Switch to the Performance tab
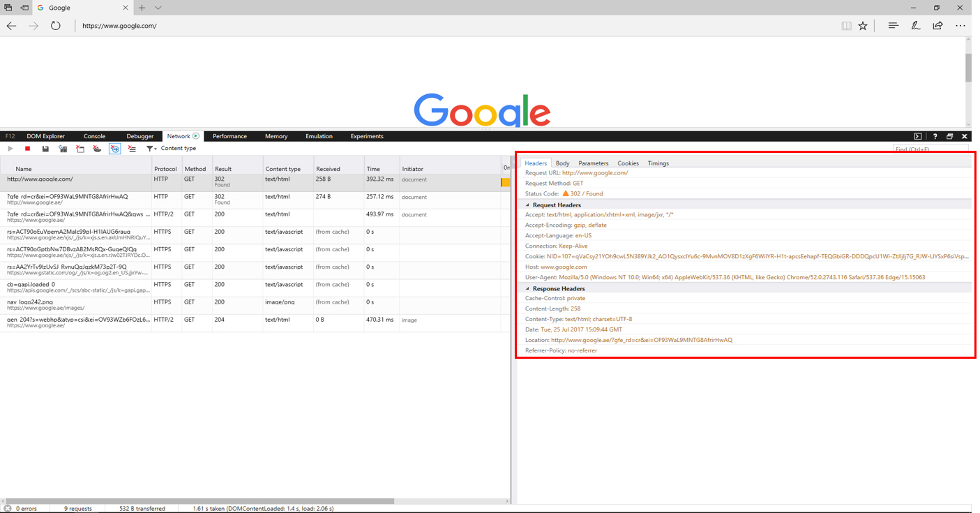 (229, 136)
